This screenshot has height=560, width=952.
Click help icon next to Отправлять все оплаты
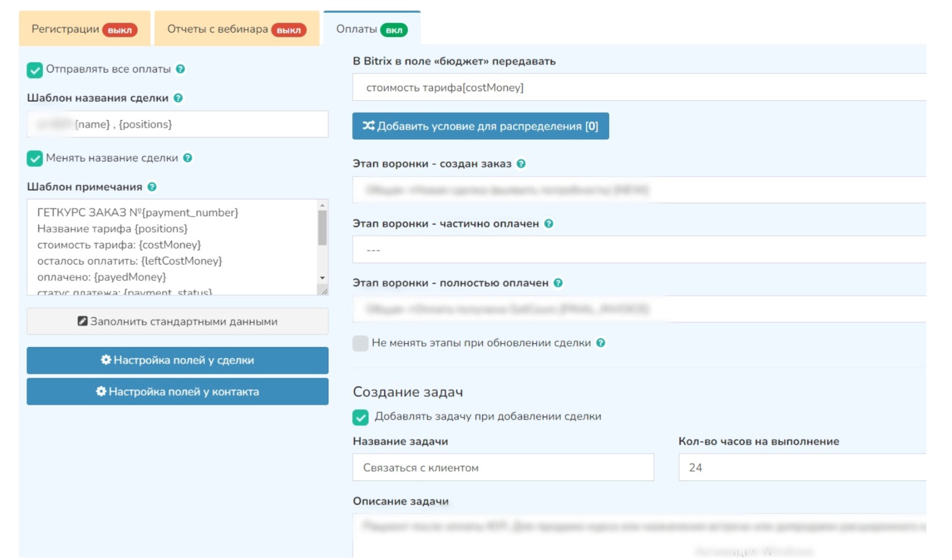(x=180, y=69)
